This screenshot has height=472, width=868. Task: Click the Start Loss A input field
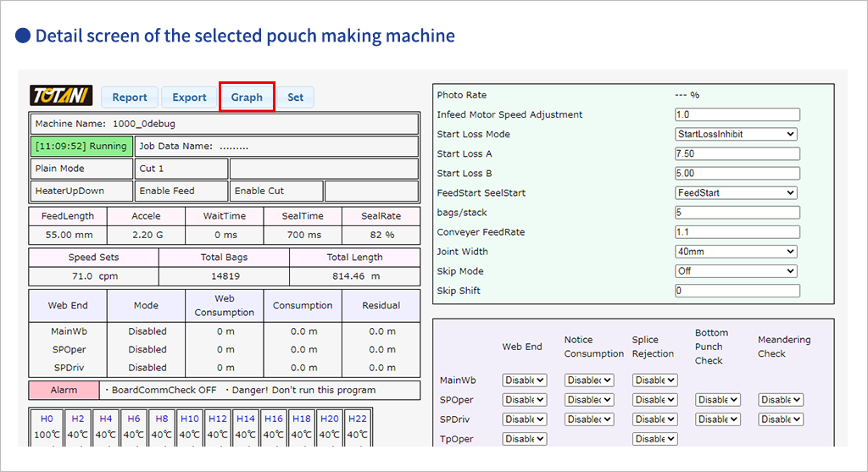737,154
